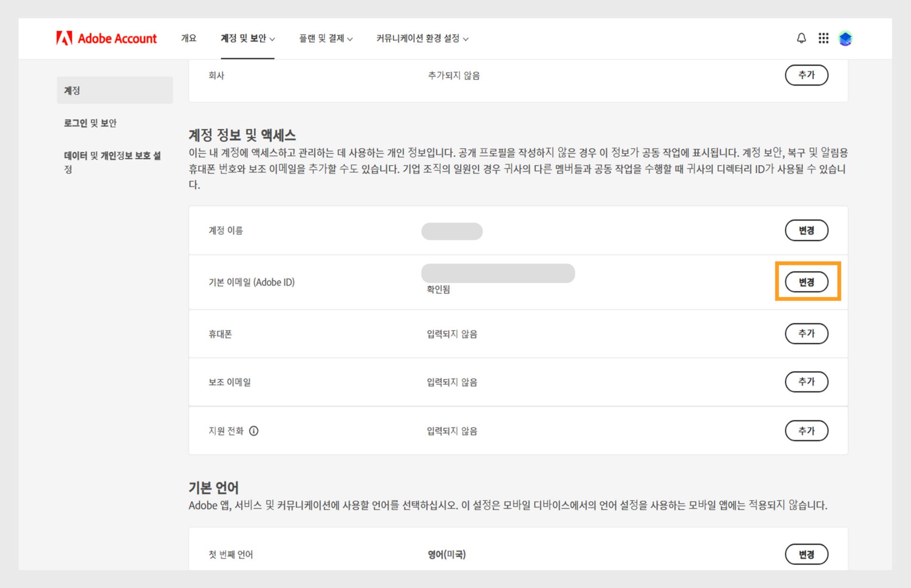Click 입력되지 않음 in 보조 이메일 row

[452, 382]
